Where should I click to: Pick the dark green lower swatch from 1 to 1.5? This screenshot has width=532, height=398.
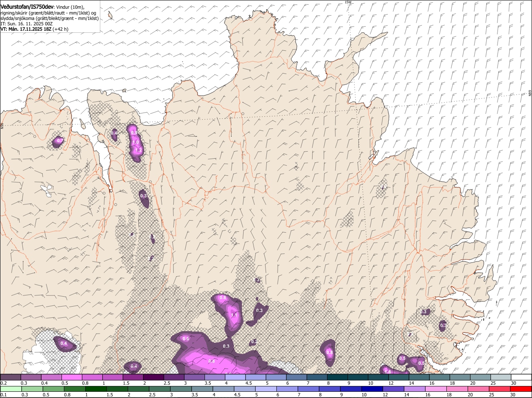coord(96,389)
